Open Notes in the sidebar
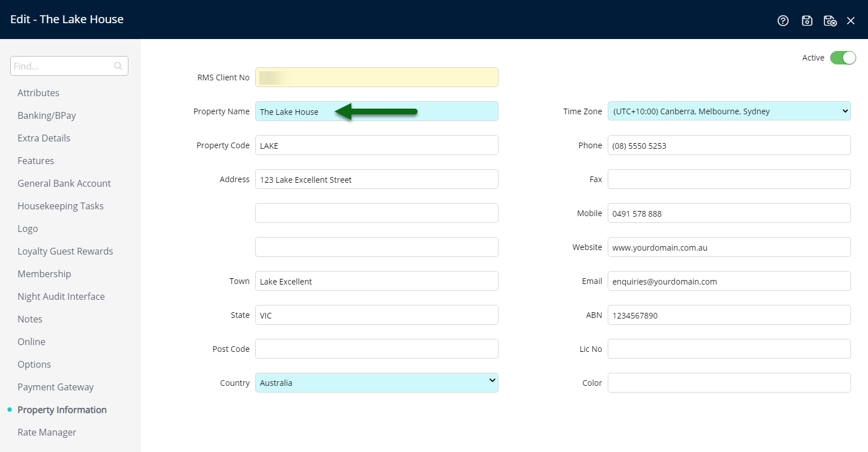Viewport: 868px width, 452px height. (x=30, y=319)
